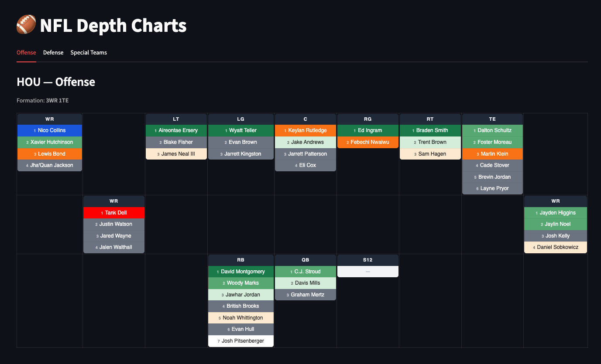Select Jaylin Noel entry
This screenshot has height=364, width=601.
pos(556,224)
